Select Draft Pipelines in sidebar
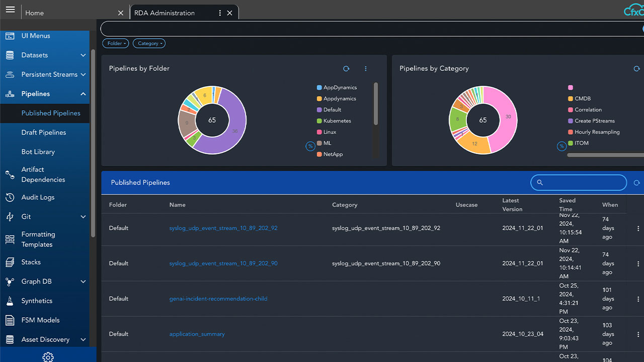The width and height of the screenshot is (644, 362). [43, 133]
